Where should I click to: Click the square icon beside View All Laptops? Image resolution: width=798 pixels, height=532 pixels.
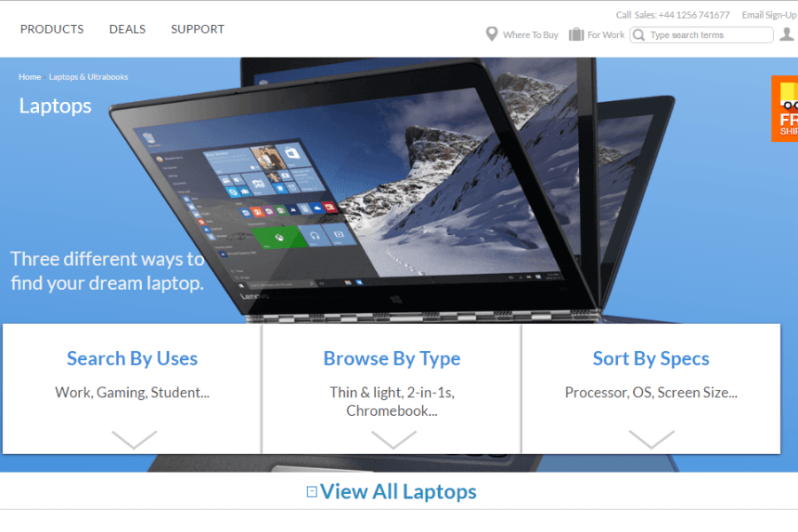point(311,492)
